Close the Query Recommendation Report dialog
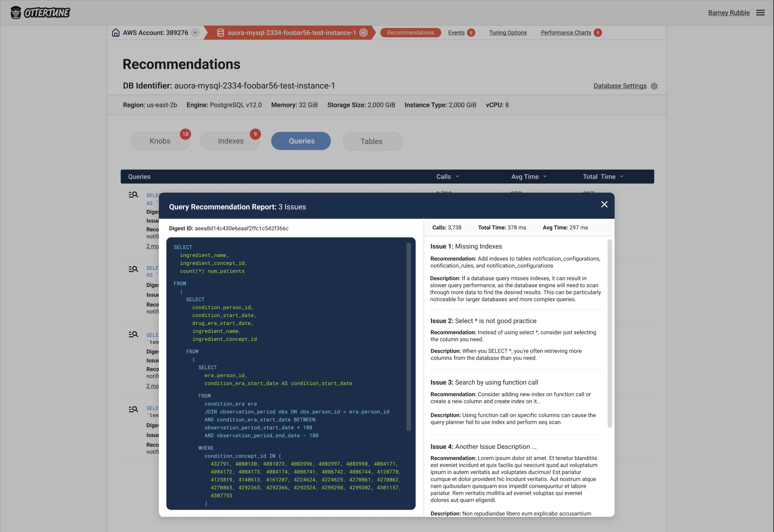This screenshot has width=774, height=532. (x=604, y=204)
